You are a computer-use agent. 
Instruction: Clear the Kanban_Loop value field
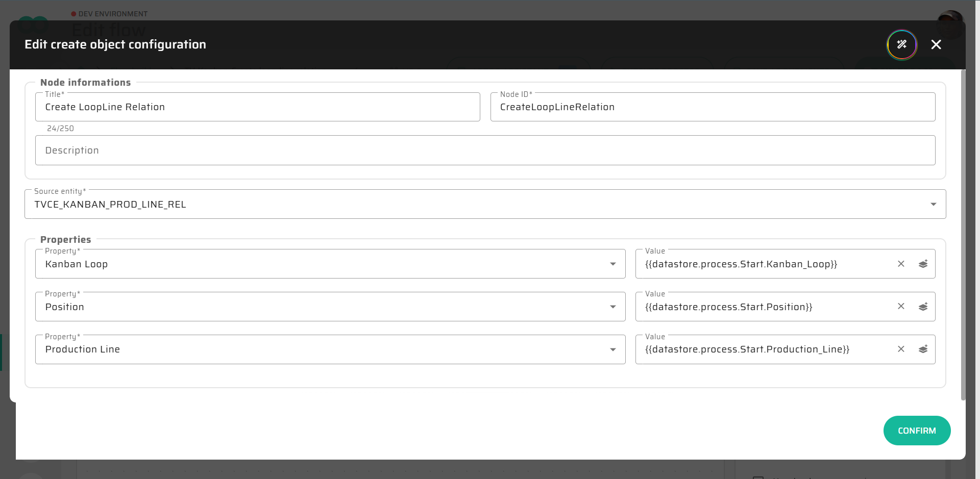tap(901, 264)
